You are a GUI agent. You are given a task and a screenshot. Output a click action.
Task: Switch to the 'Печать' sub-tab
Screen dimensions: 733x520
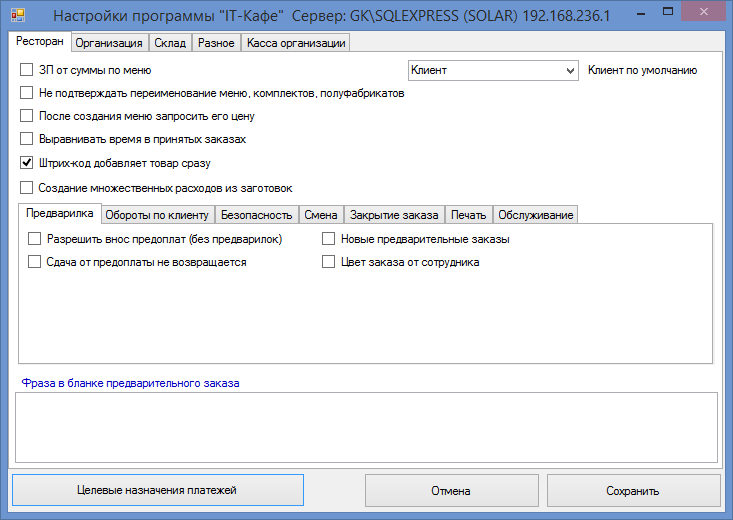point(467,215)
